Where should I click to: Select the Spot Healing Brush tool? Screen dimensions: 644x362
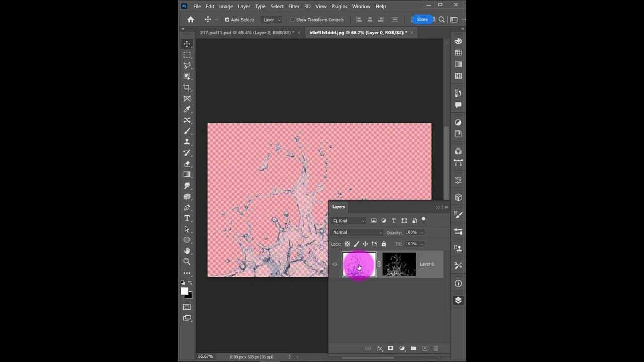tap(187, 120)
